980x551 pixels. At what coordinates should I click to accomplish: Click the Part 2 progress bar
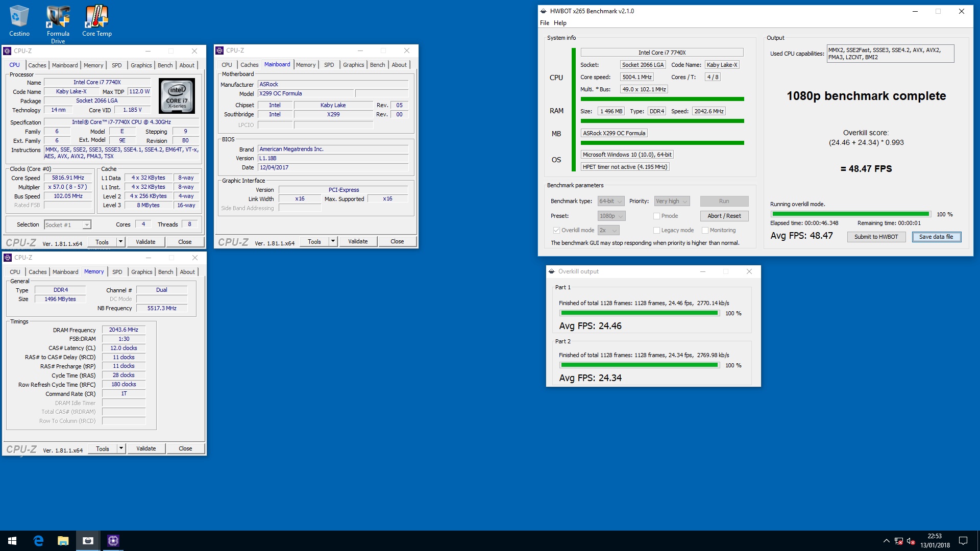(640, 365)
